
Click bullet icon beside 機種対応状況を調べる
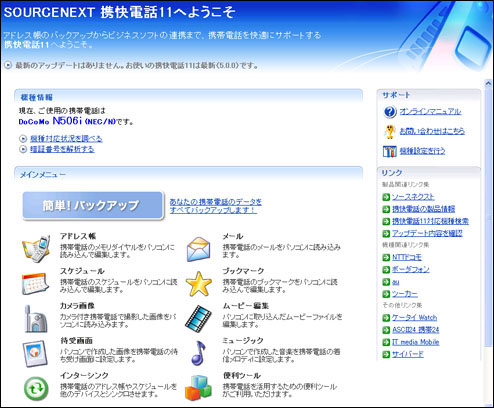(x=23, y=139)
